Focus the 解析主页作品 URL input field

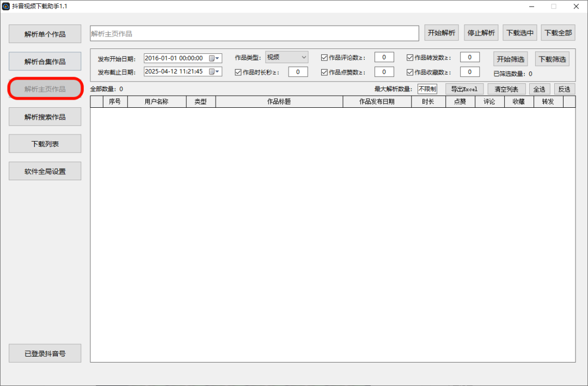pyautogui.click(x=254, y=33)
